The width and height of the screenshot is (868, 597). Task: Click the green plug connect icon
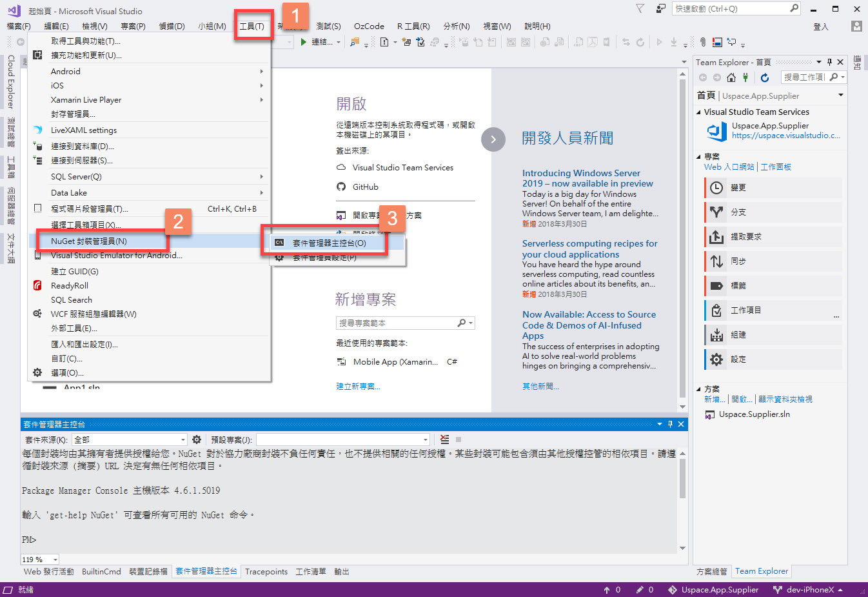(x=745, y=77)
